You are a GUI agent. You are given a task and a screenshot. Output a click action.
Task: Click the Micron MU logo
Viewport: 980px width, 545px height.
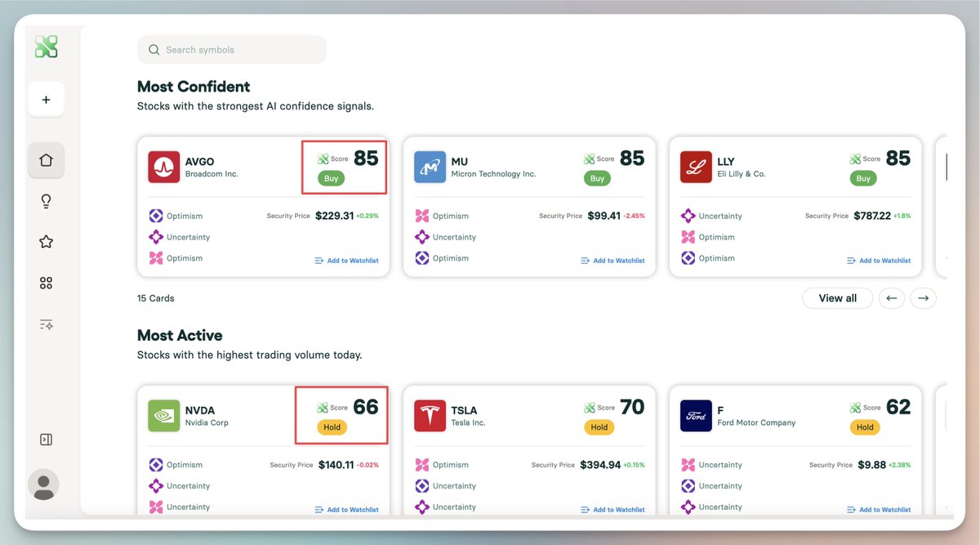[x=430, y=167]
